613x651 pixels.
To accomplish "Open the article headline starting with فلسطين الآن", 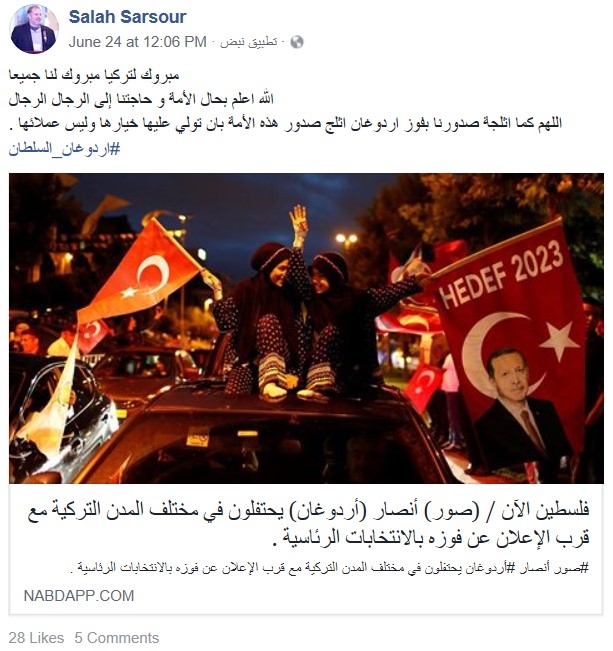I will pyautogui.click(x=308, y=524).
